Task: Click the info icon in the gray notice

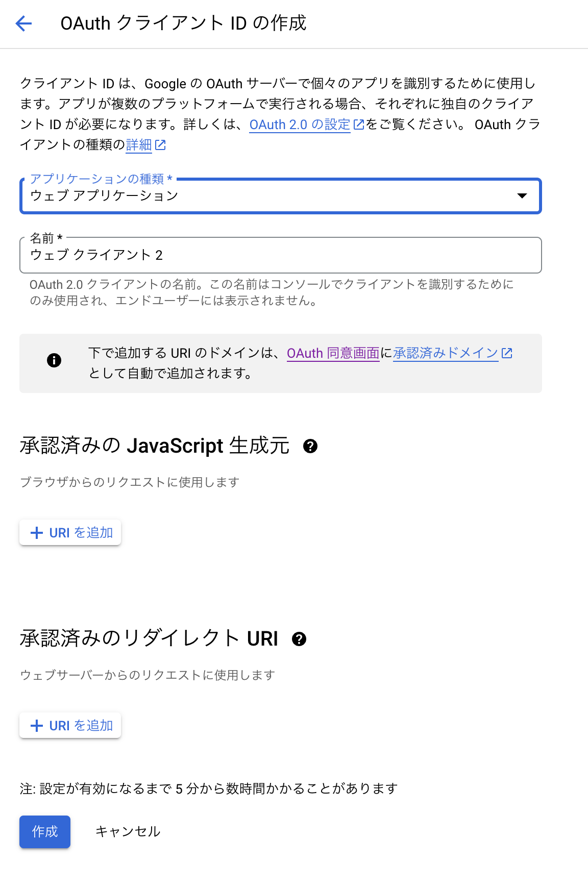Action: tap(54, 361)
